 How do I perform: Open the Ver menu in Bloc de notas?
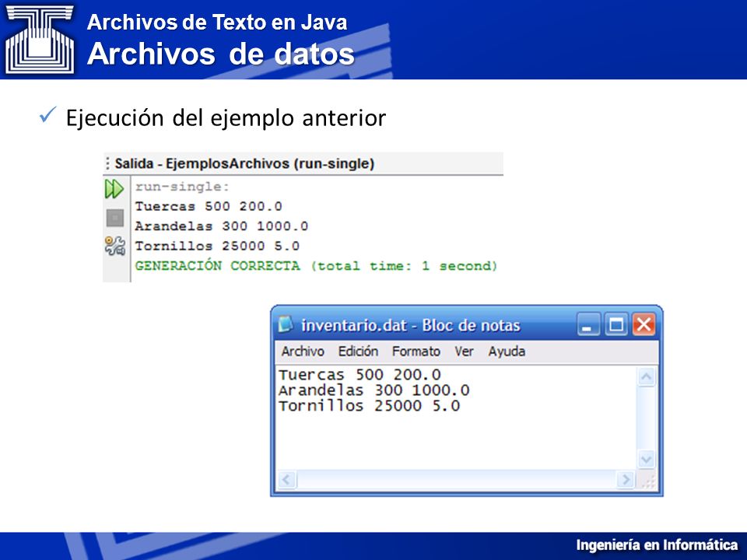(464, 352)
